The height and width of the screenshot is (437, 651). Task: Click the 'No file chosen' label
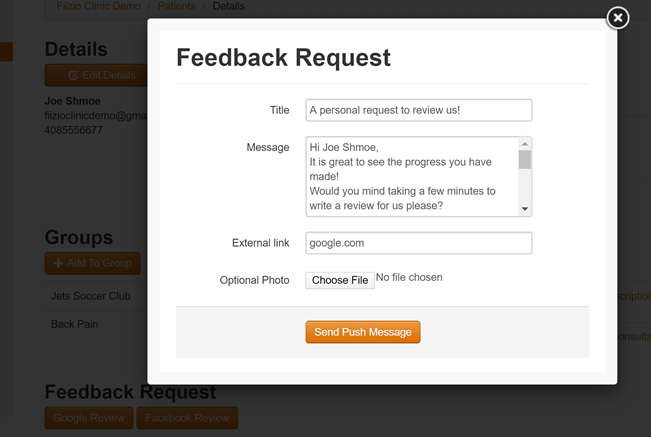409,278
